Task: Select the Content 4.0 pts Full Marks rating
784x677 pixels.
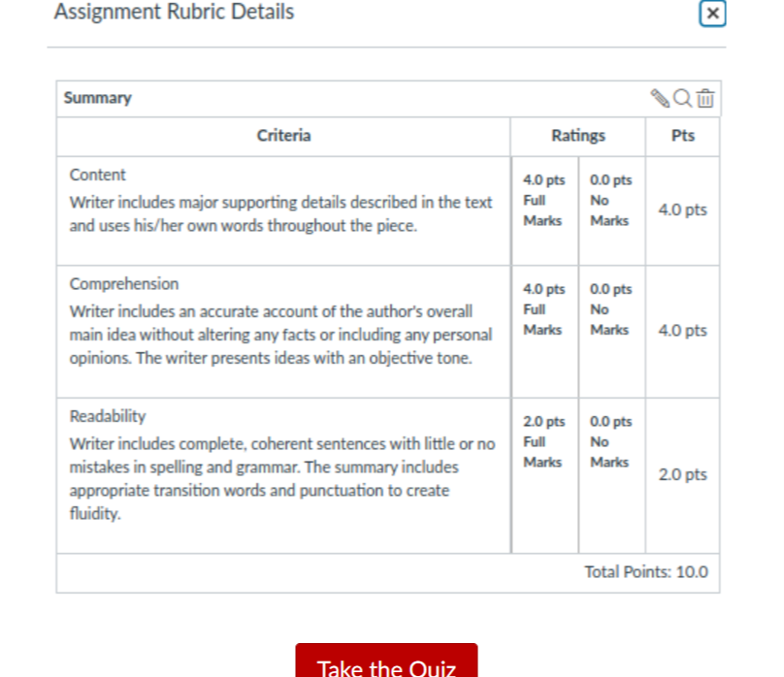Action: coord(544,210)
